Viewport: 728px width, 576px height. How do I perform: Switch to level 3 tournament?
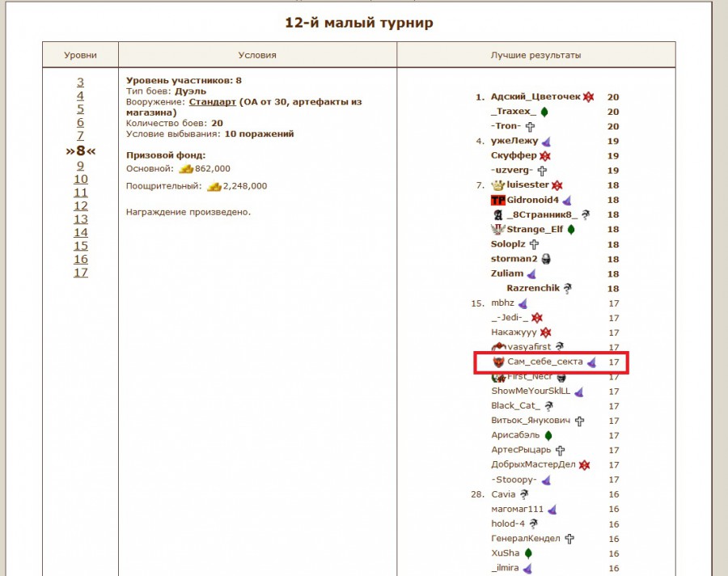[80, 82]
